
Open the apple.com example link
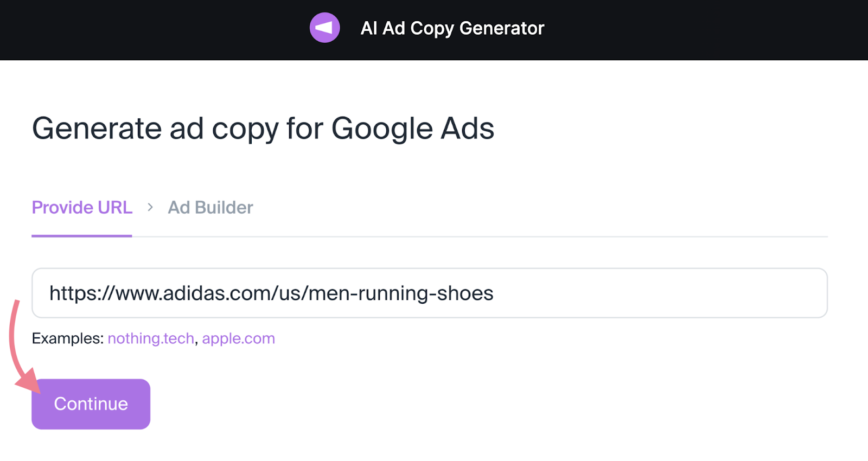tap(238, 338)
